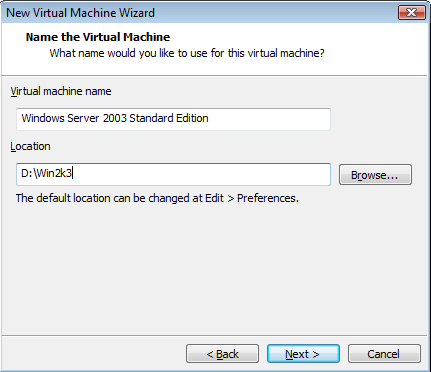
Task: Click the word "Edit" in the hint line
Action: (x=214, y=198)
